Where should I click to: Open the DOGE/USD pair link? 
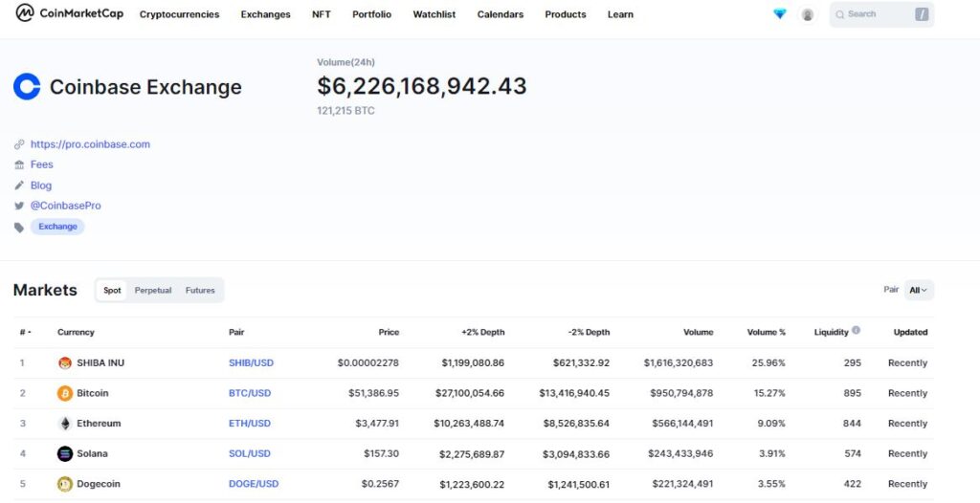[x=254, y=484]
